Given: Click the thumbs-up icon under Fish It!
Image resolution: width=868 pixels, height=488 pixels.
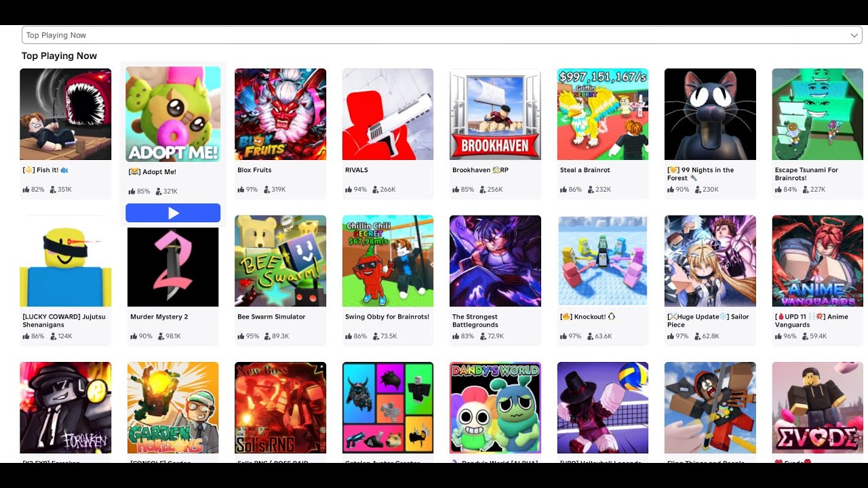Looking at the screenshot, I should (x=26, y=190).
